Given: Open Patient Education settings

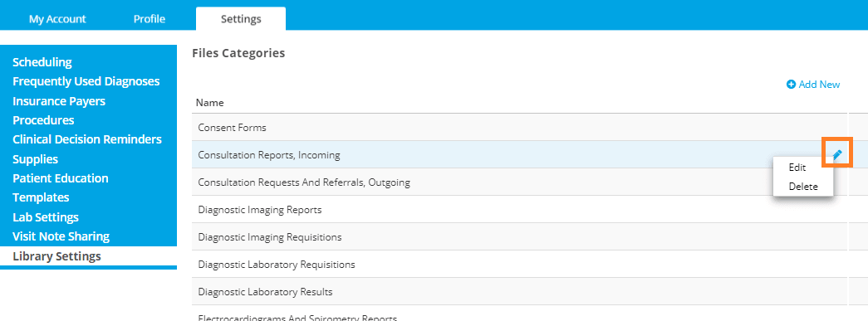Looking at the screenshot, I should click(61, 178).
